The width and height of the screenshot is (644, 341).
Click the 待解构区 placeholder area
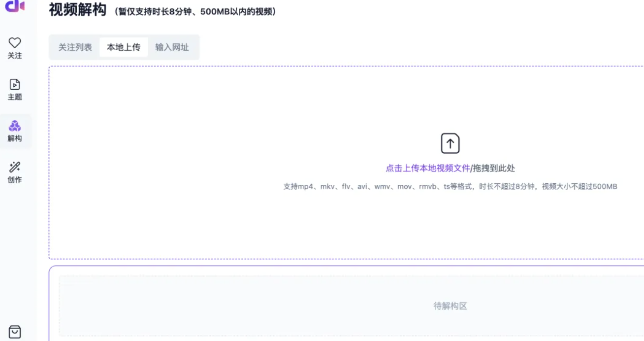(x=351, y=306)
